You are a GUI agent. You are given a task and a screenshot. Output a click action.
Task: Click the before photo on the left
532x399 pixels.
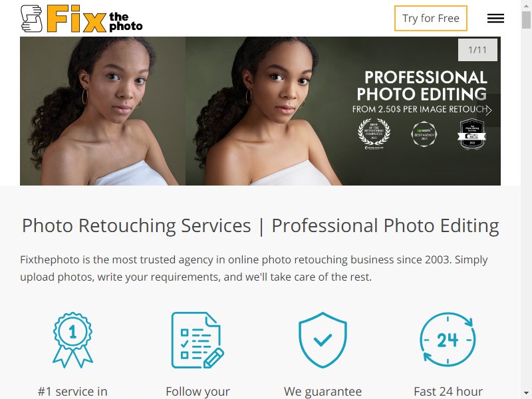103,111
